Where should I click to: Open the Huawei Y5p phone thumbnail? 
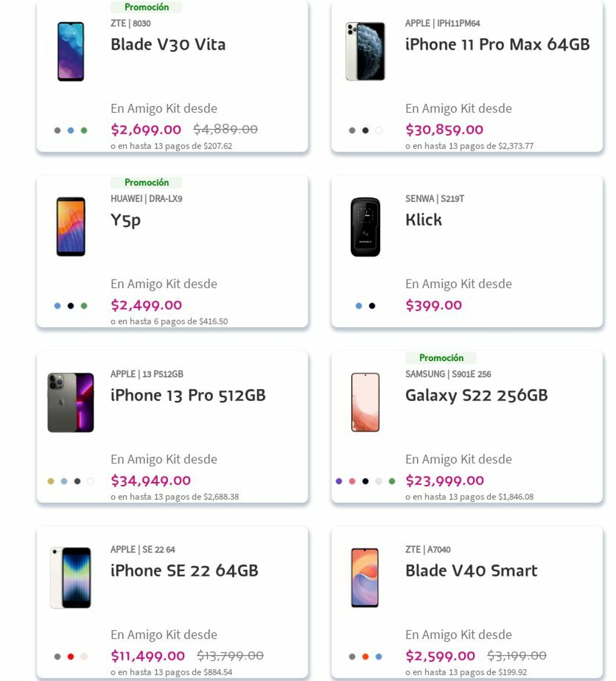click(x=71, y=227)
